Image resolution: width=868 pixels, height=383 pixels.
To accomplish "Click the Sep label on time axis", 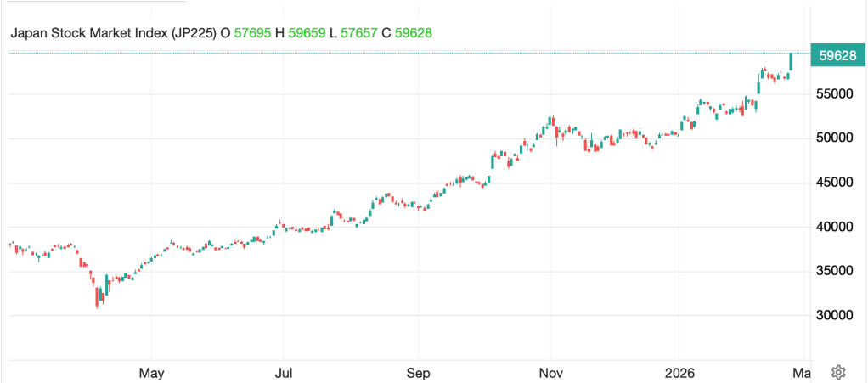I will (418, 373).
